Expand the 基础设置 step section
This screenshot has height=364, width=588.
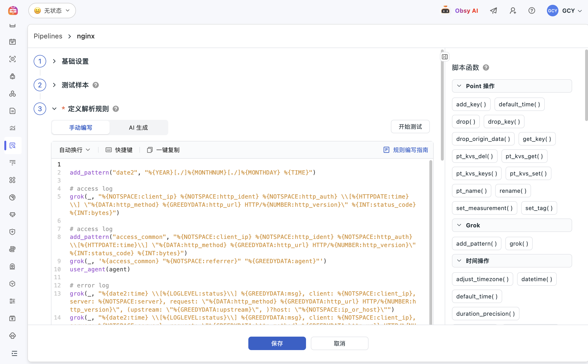[x=54, y=61]
